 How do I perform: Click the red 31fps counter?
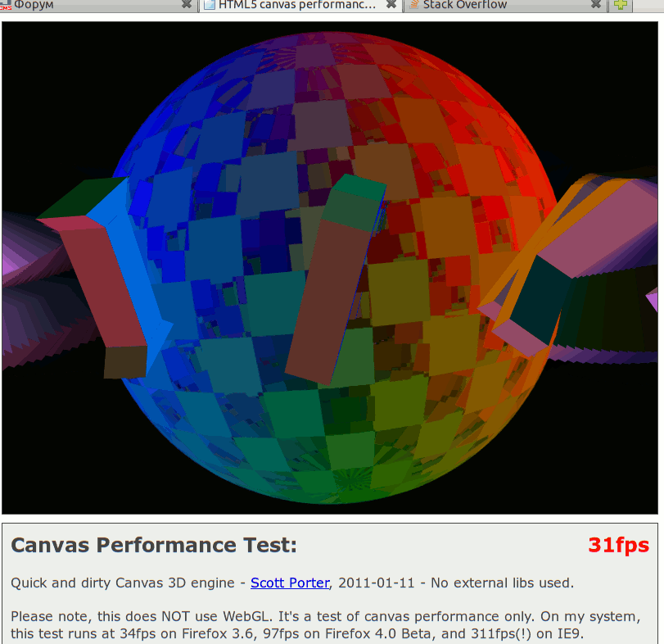coord(618,546)
